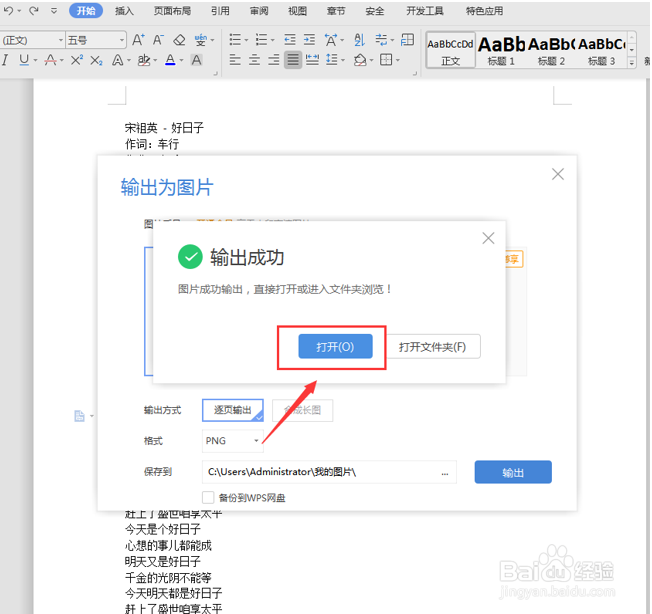Open the borders dropdown arrow

(x=398, y=61)
